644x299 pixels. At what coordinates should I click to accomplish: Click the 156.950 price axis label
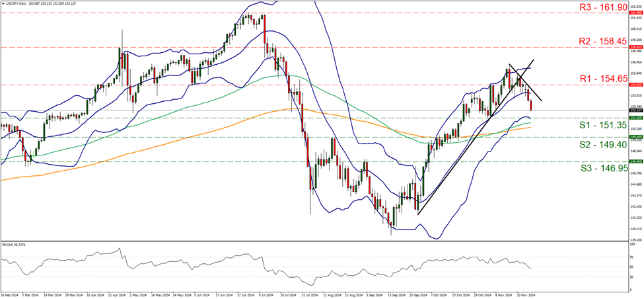pyautogui.click(x=635, y=62)
